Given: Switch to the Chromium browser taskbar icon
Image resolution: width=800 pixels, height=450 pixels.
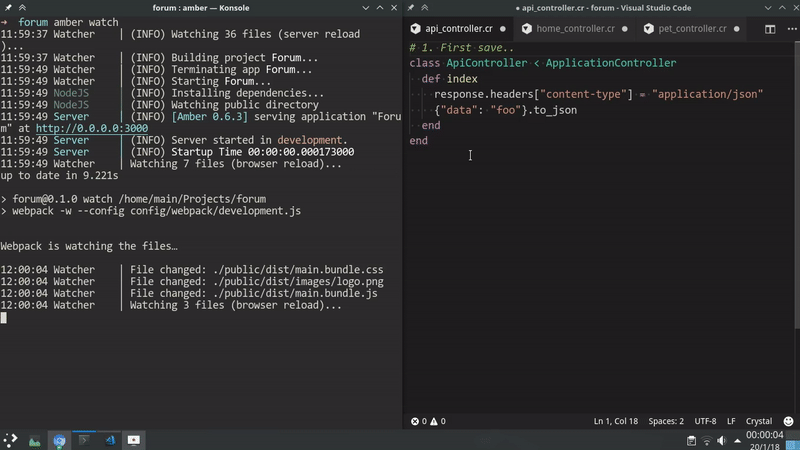Looking at the screenshot, I should [59, 440].
